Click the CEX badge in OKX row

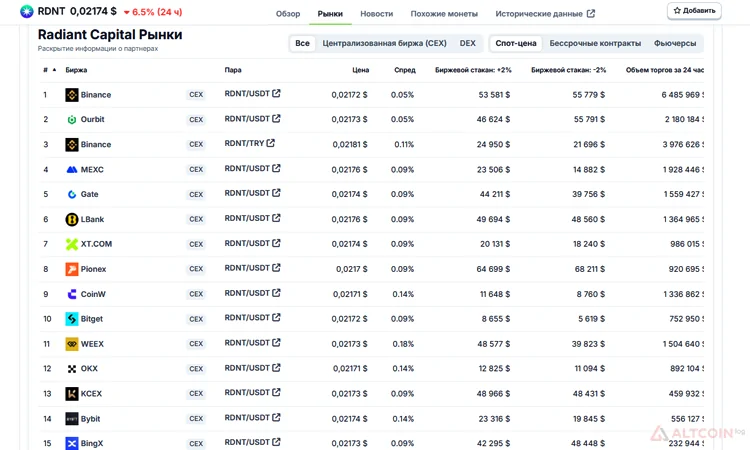click(196, 369)
